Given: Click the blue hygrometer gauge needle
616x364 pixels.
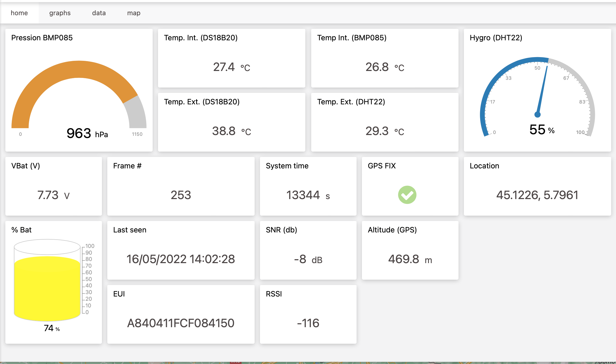Looking at the screenshot, I should (542, 91).
